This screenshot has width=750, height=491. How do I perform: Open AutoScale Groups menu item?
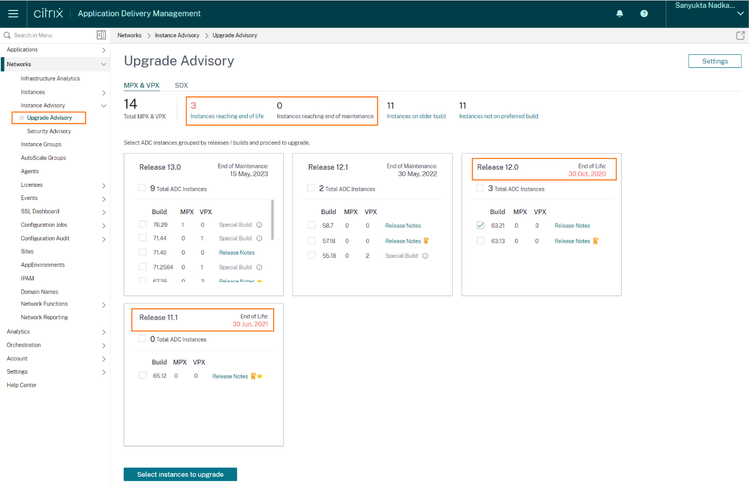point(43,157)
